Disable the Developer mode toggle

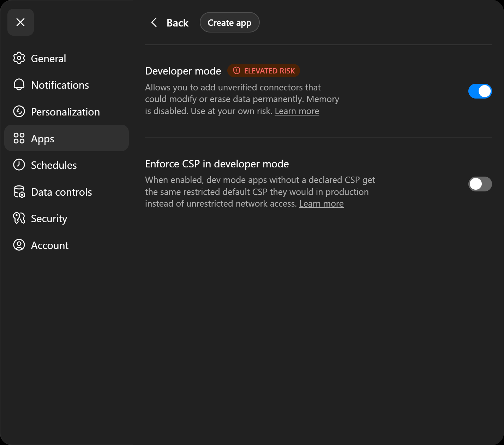(480, 91)
